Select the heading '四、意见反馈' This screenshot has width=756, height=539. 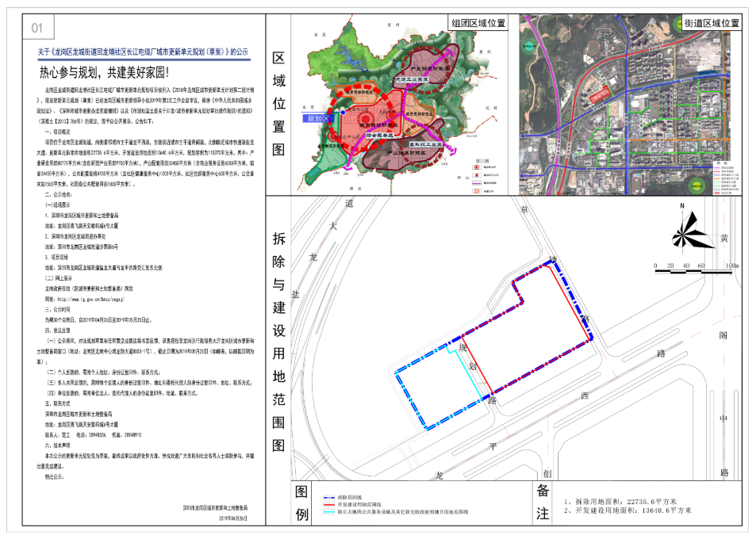click(58, 331)
